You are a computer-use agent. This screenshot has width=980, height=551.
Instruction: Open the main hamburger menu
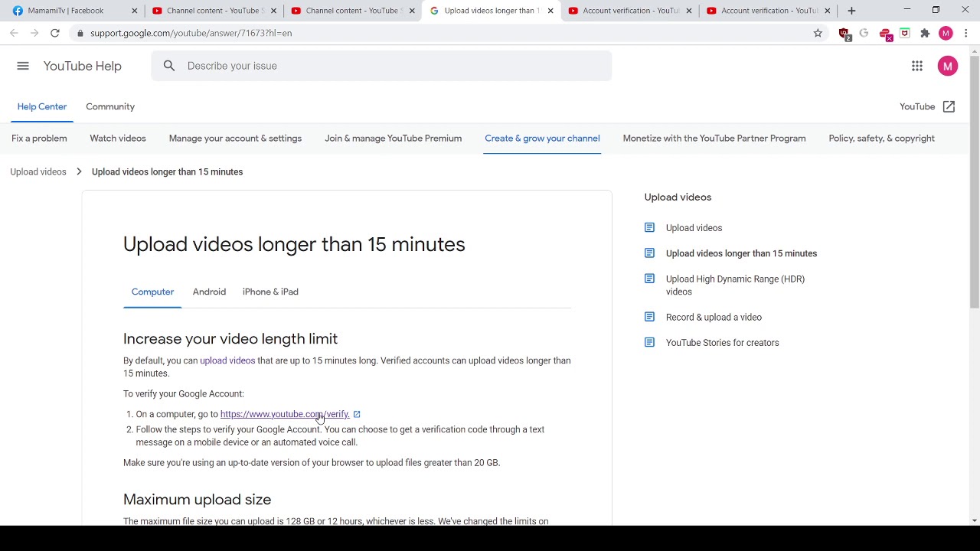click(x=23, y=66)
